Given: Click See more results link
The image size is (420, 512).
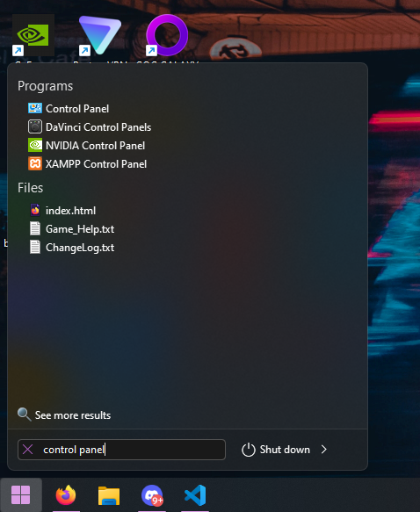Looking at the screenshot, I should 73,415.
